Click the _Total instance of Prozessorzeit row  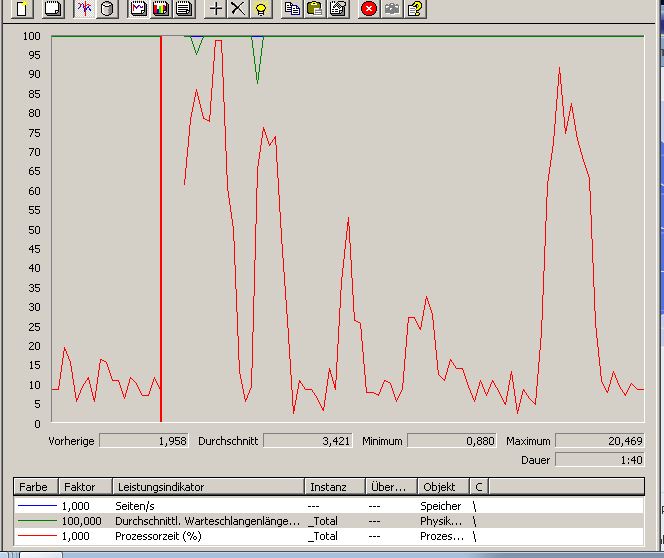323,536
